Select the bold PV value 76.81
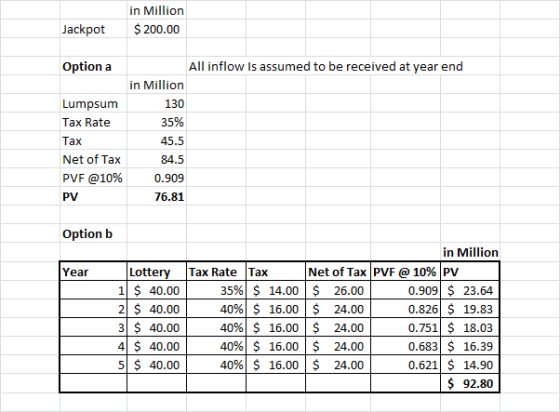560x412 pixels. point(156,197)
